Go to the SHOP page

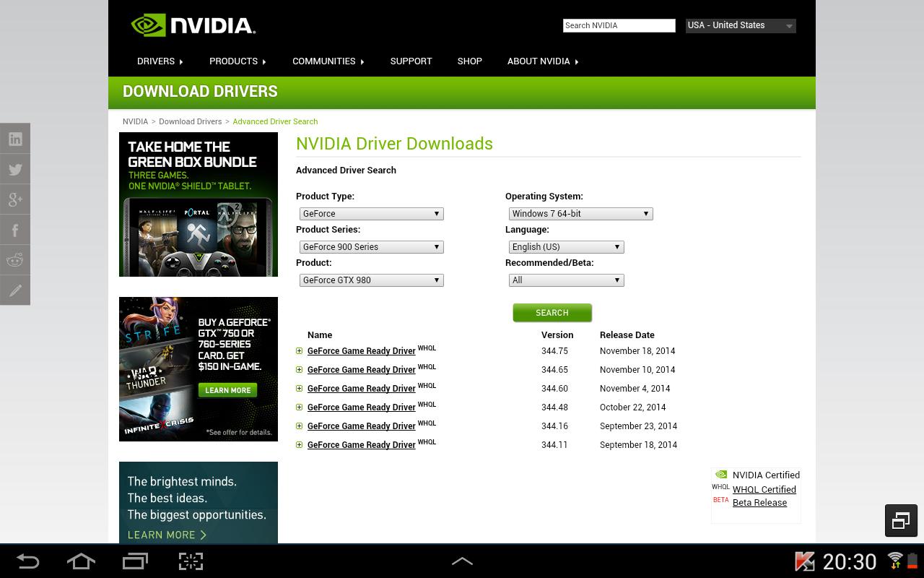469,61
